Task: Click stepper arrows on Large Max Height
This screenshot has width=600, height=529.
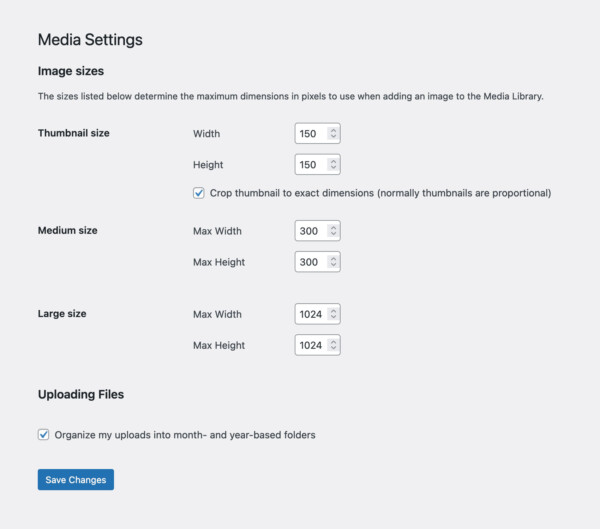Action: point(333,345)
